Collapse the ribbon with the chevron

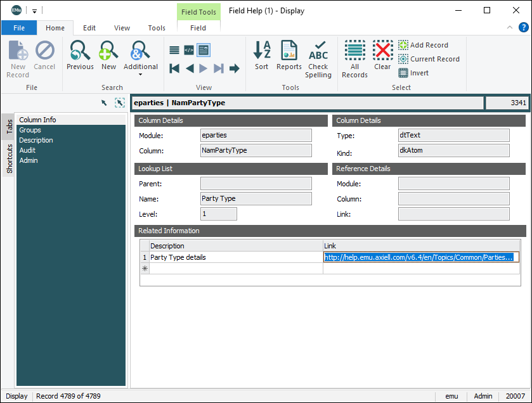(x=509, y=28)
